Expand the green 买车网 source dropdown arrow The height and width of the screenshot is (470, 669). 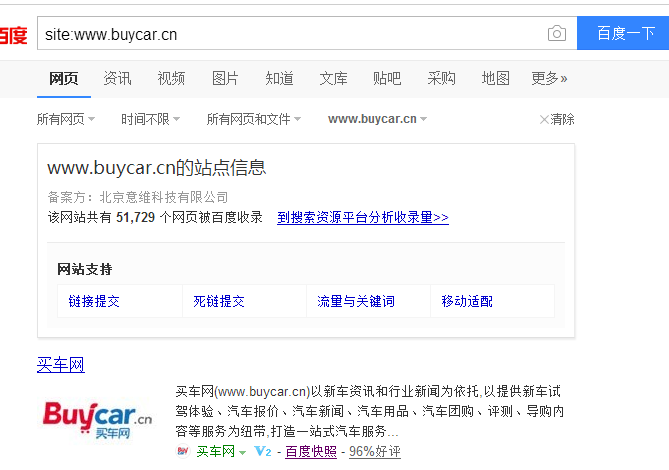coord(243,453)
